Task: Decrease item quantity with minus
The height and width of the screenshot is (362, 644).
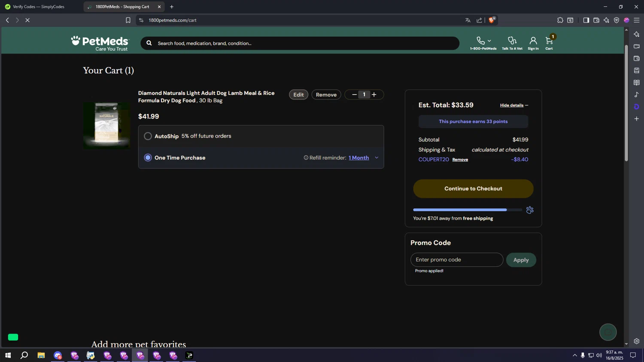Action: [x=354, y=95]
